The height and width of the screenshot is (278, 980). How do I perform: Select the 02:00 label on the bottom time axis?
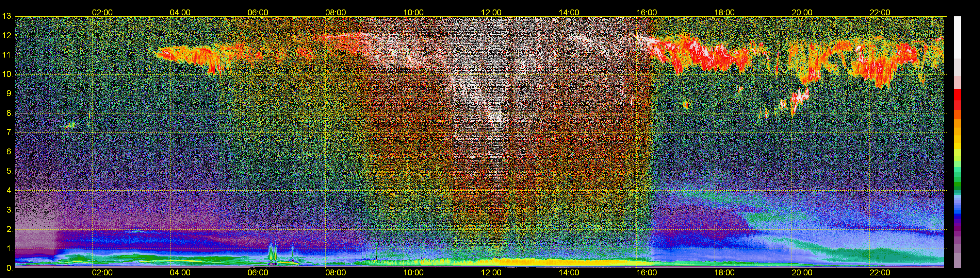click(102, 273)
